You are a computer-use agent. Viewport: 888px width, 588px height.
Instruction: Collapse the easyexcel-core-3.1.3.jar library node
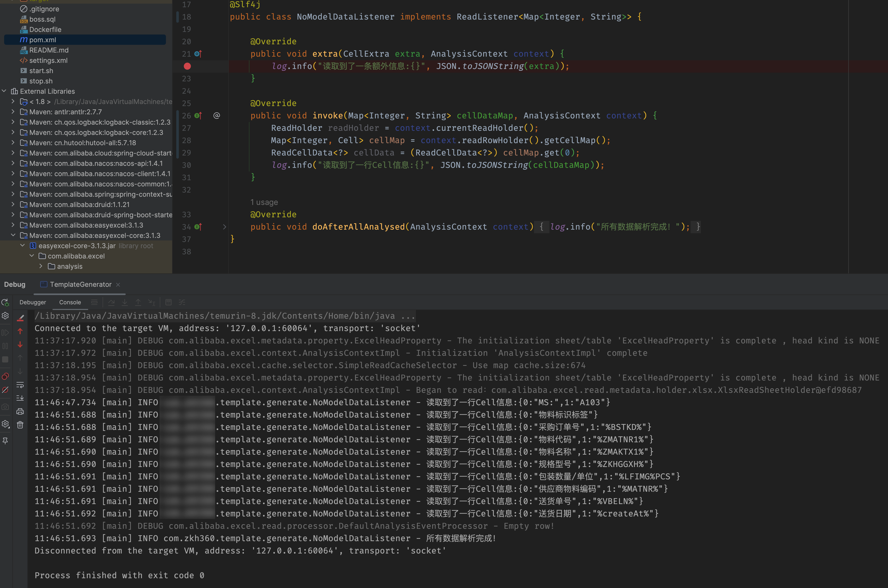[22, 246]
